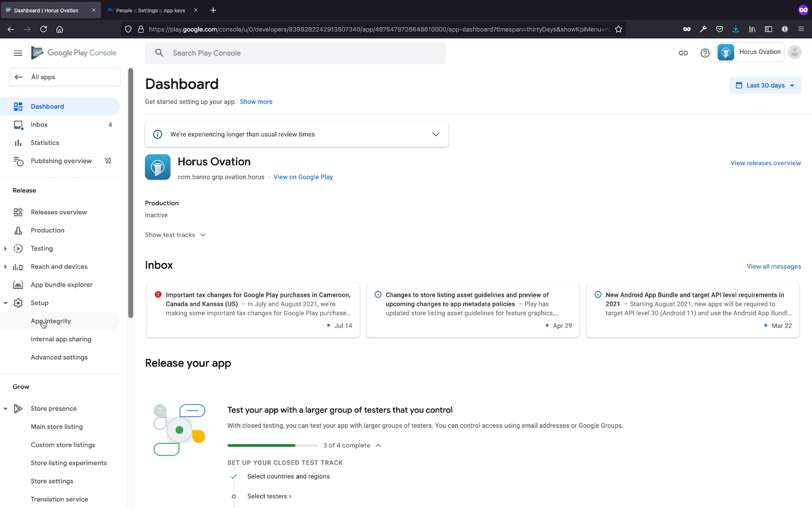Click the managed publishing off icon
Screen dimensions: 812x508
click(108, 161)
